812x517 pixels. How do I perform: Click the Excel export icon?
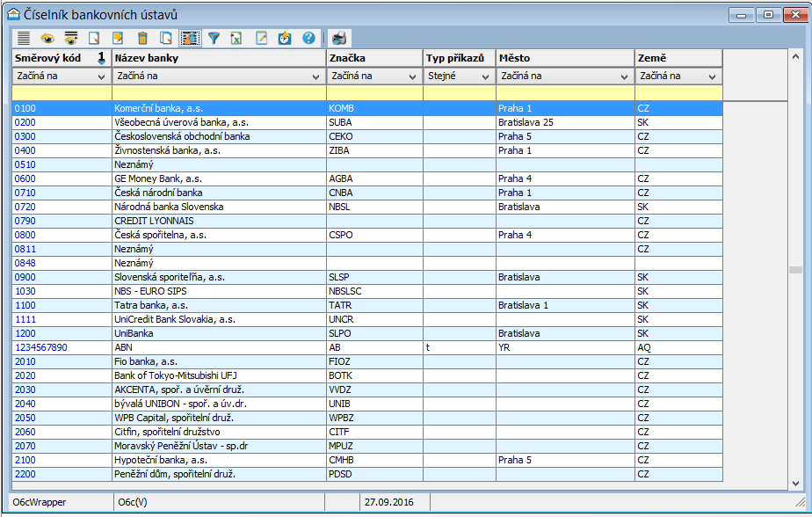[237, 38]
